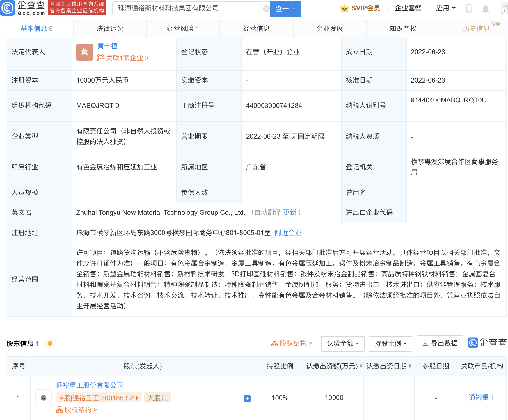Open the Qcc.com logo home link
The height and width of the screenshot is (420, 508).
[23, 8]
